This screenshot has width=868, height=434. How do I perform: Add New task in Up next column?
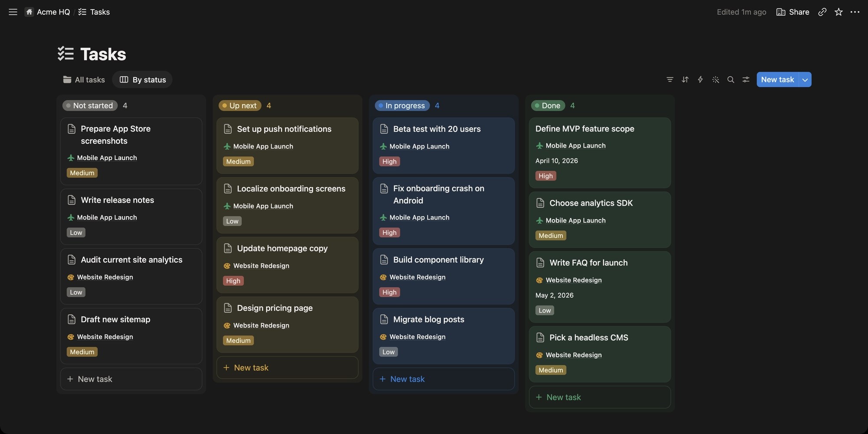pyautogui.click(x=287, y=368)
